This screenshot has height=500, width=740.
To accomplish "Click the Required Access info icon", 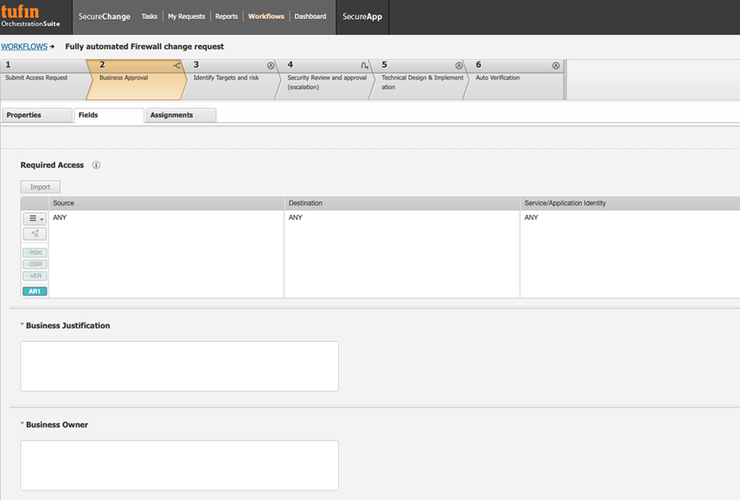I will 96,165.
